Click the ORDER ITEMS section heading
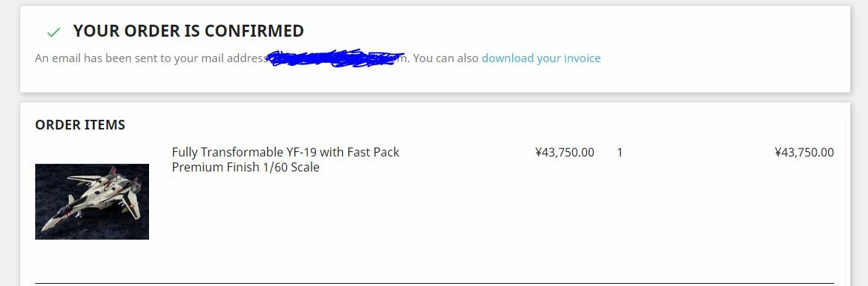 (80, 125)
